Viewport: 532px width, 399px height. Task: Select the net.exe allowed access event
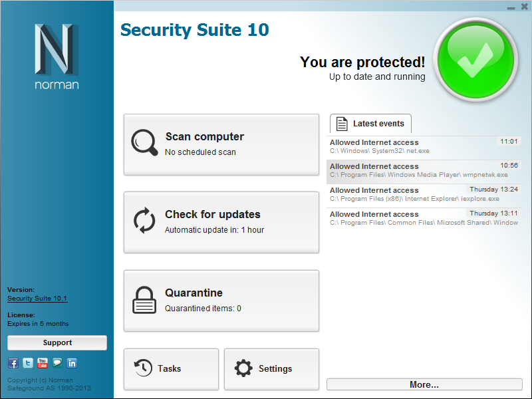[x=424, y=146]
